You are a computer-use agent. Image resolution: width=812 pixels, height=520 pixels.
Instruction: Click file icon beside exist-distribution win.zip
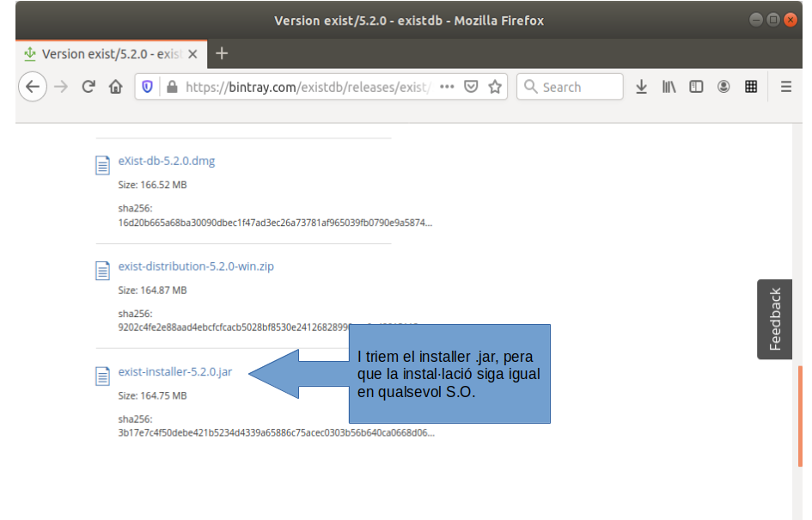point(102,271)
